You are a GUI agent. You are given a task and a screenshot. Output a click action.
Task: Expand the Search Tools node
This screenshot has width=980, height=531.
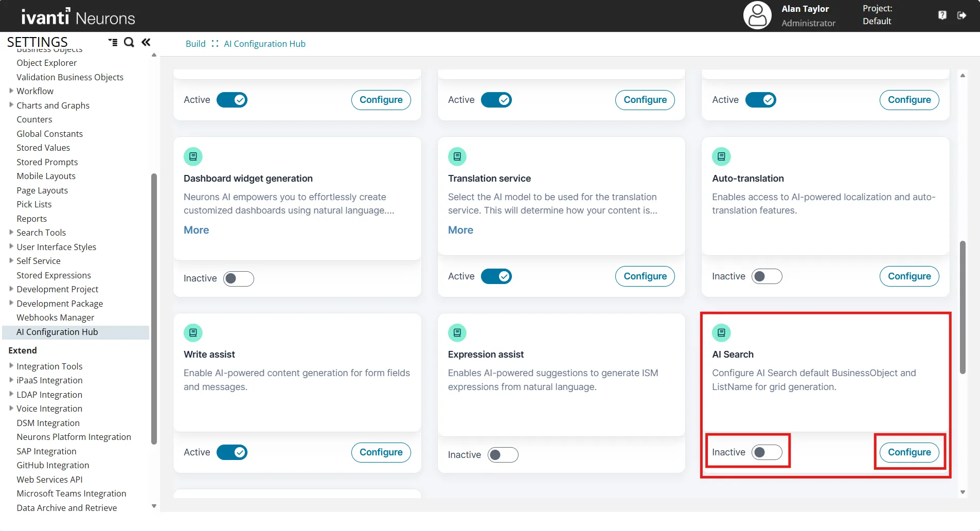pos(11,232)
